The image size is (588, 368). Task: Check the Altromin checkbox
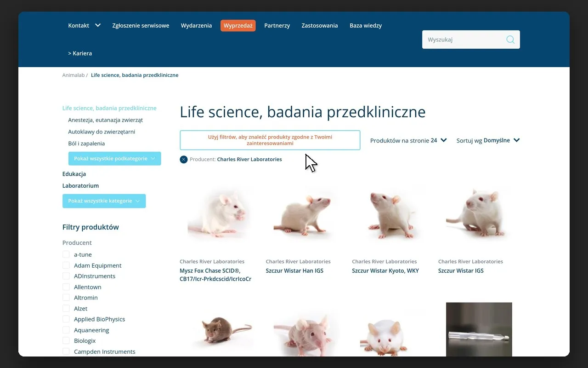66,298
